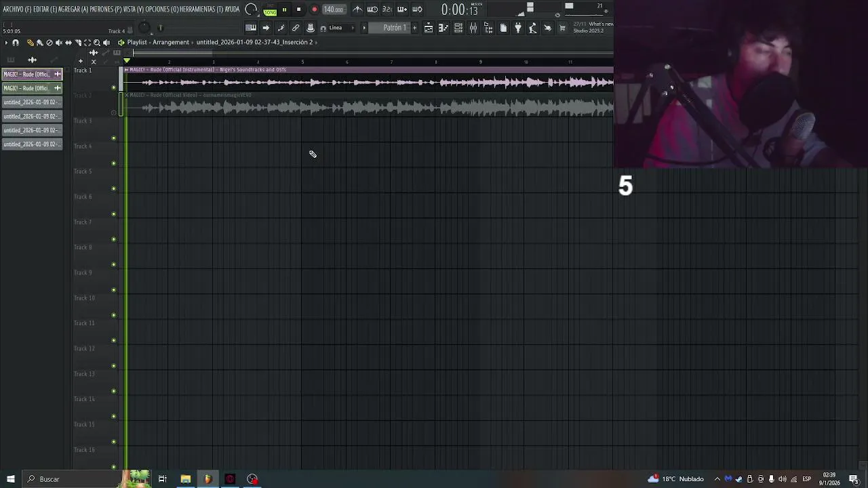Image resolution: width=868 pixels, height=488 pixels.
Task: Select the Slice tool in playlist toolbar
Action: pyautogui.click(x=78, y=43)
